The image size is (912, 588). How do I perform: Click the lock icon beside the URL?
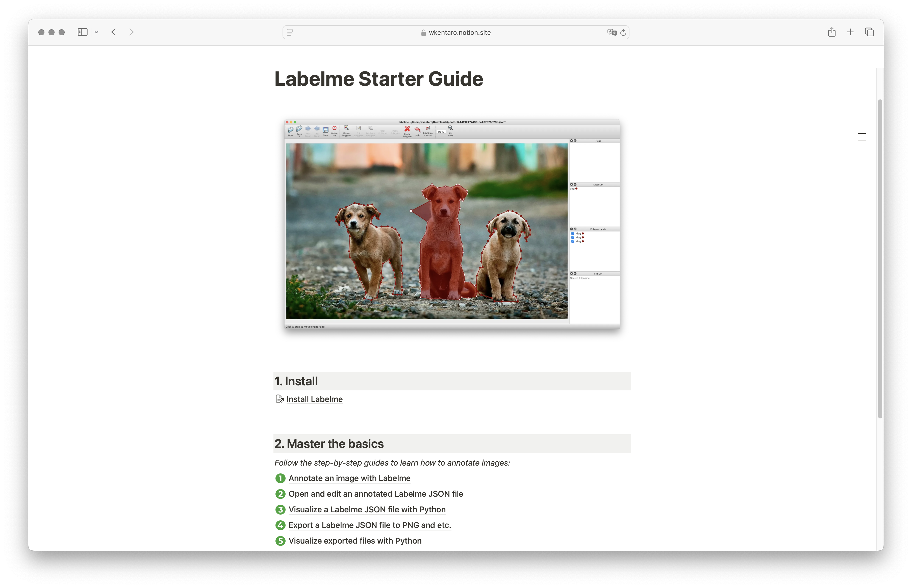(x=423, y=33)
